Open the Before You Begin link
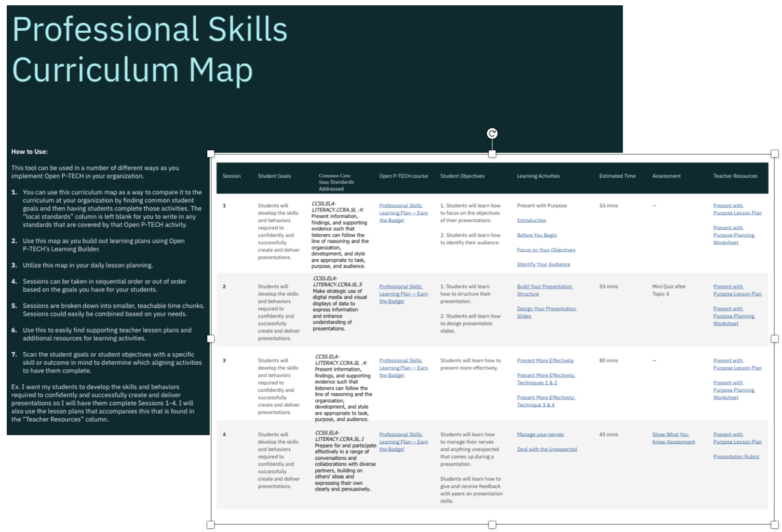This screenshot has height=532, width=782. coord(537,235)
